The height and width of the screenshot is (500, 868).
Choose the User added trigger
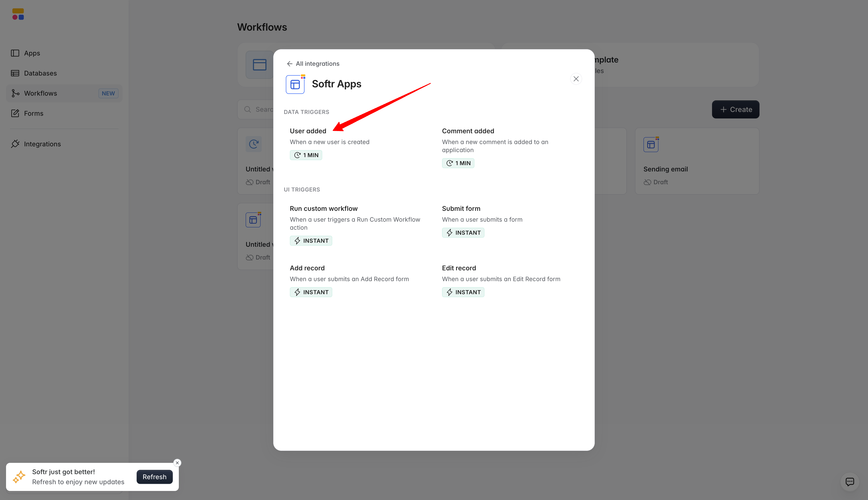[x=308, y=131]
